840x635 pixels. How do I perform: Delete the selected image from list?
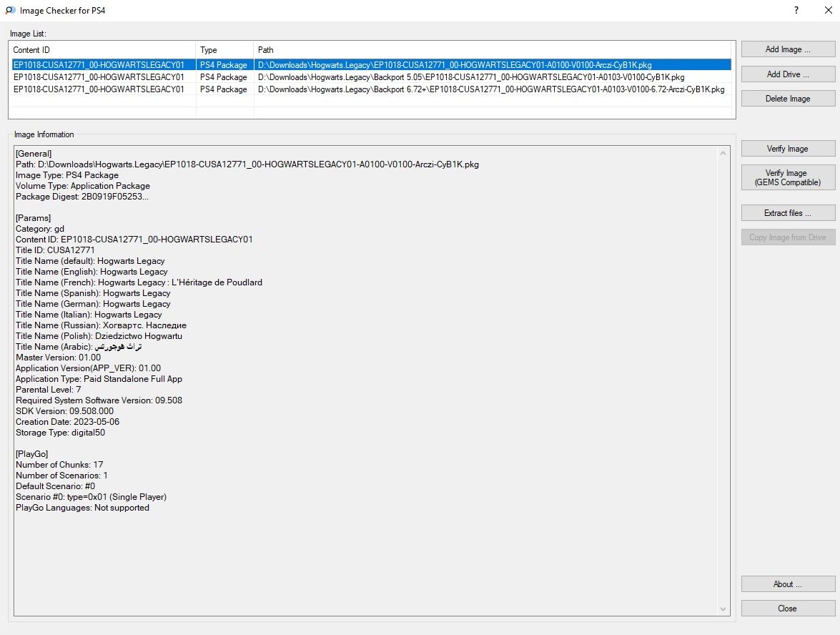tap(788, 99)
